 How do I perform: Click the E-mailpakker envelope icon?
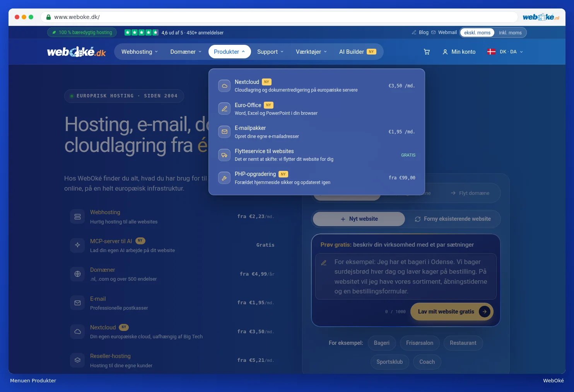coord(224,132)
